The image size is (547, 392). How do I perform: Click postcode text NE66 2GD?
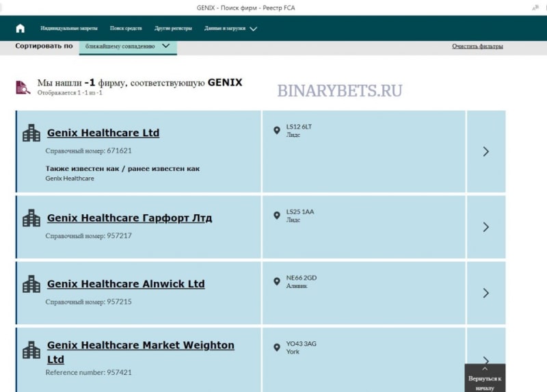coord(302,278)
